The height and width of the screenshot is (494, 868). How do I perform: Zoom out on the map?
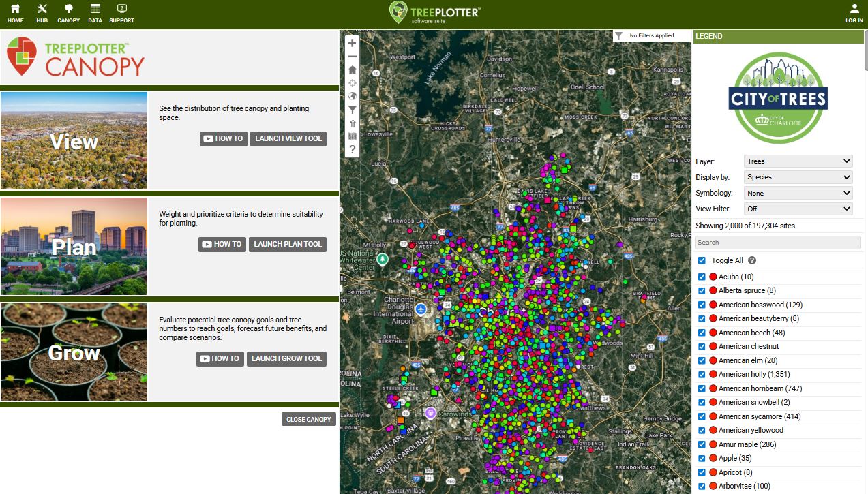353,57
